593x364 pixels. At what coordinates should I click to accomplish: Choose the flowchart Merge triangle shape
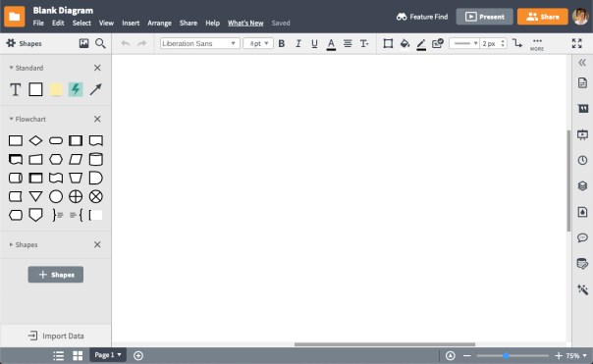click(35, 196)
